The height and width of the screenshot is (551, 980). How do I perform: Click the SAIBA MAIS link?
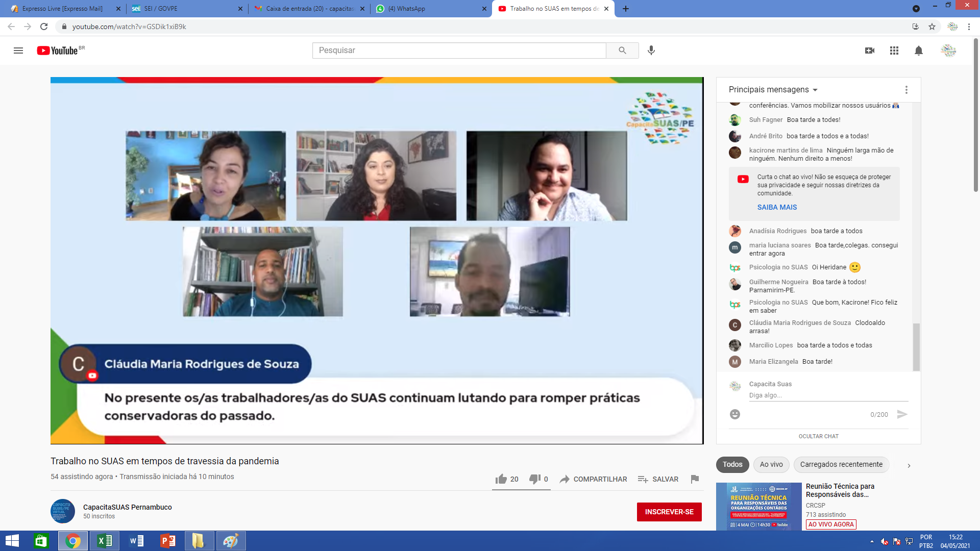777,207
